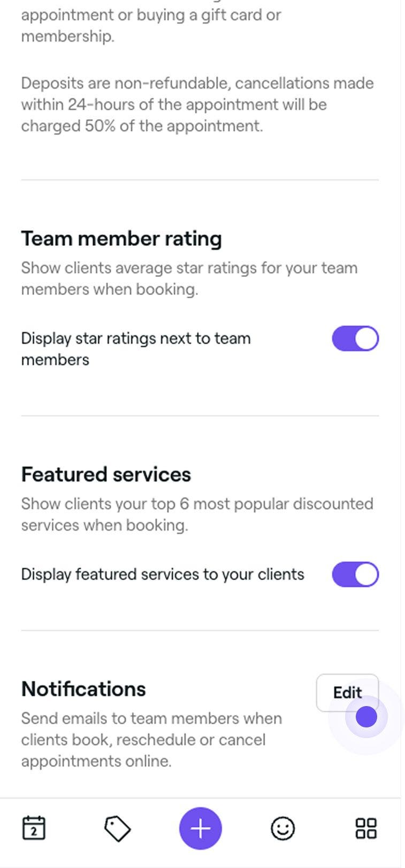Open the calendar tab in bottom navigation

tap(34, 828)
